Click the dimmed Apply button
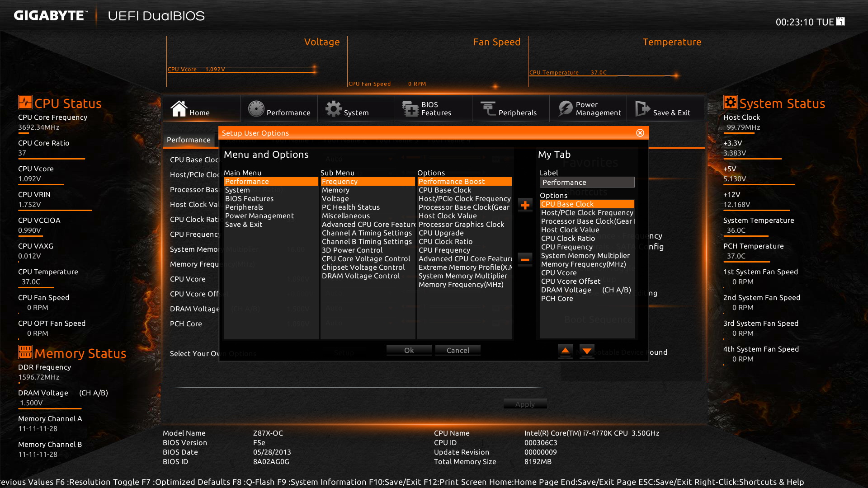 point(525,404)
